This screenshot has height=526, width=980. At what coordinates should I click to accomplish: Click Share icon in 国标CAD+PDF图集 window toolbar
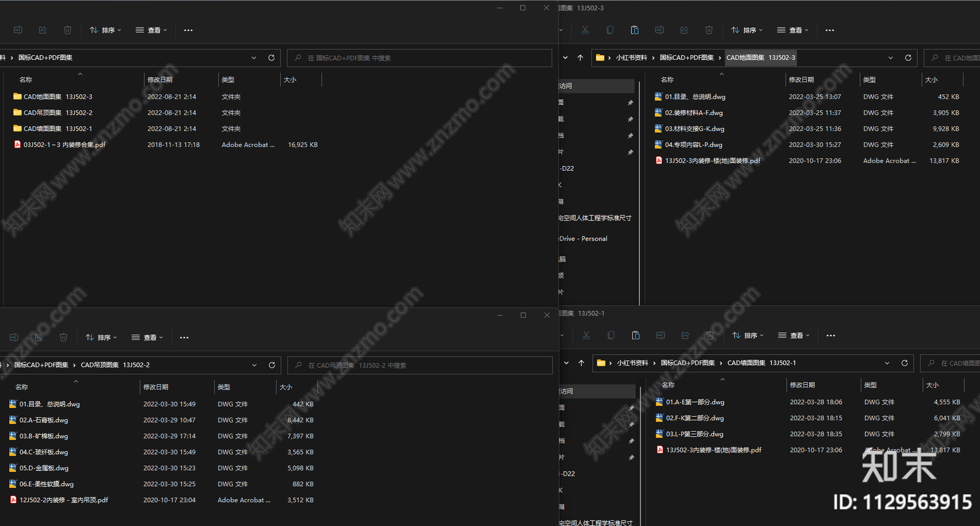click(43, 30)
